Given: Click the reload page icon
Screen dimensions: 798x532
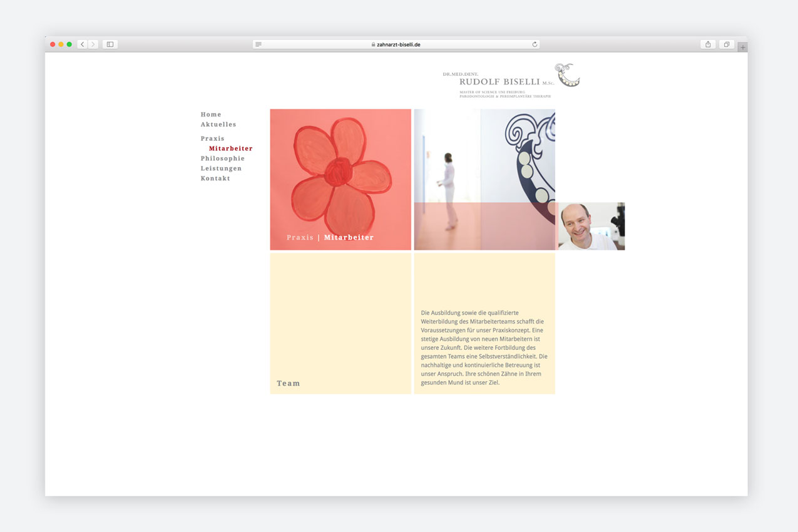Looking at the screenshot, I should 535,44.
